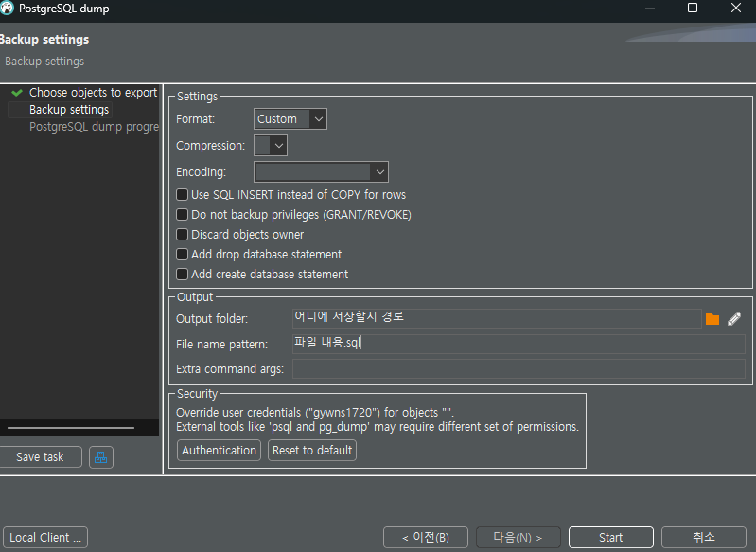Open Authentication settings
This screenshot has height=552, width=756.
[219, 450]
